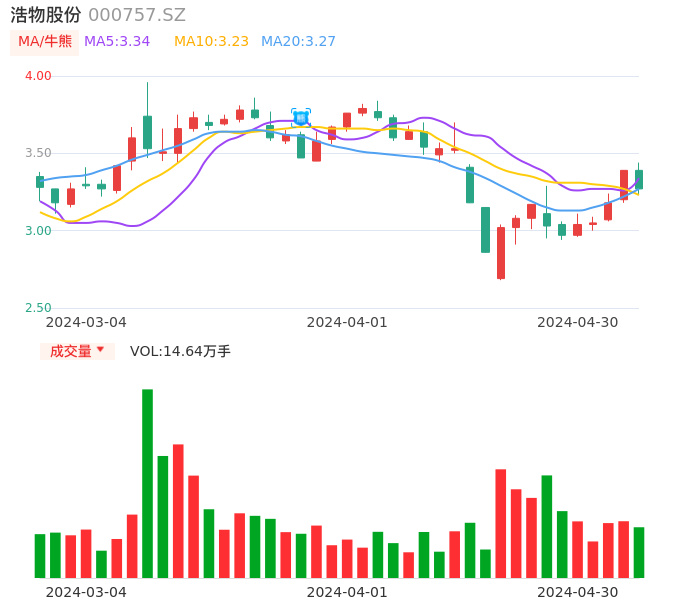Viewport: 686px width, 606px height.
Task: Click the red arrow beside 成交量
Action: click(x=100, y=350)
